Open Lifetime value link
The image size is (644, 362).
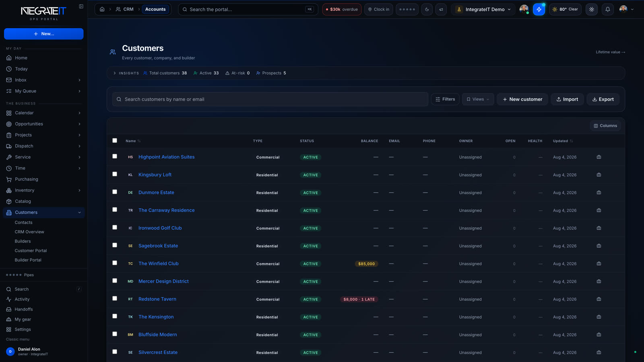tap(610, 52)
